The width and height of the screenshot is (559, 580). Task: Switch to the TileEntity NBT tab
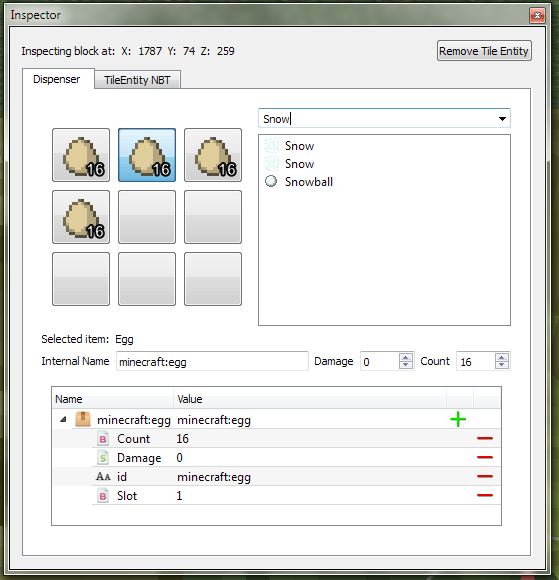137,80
